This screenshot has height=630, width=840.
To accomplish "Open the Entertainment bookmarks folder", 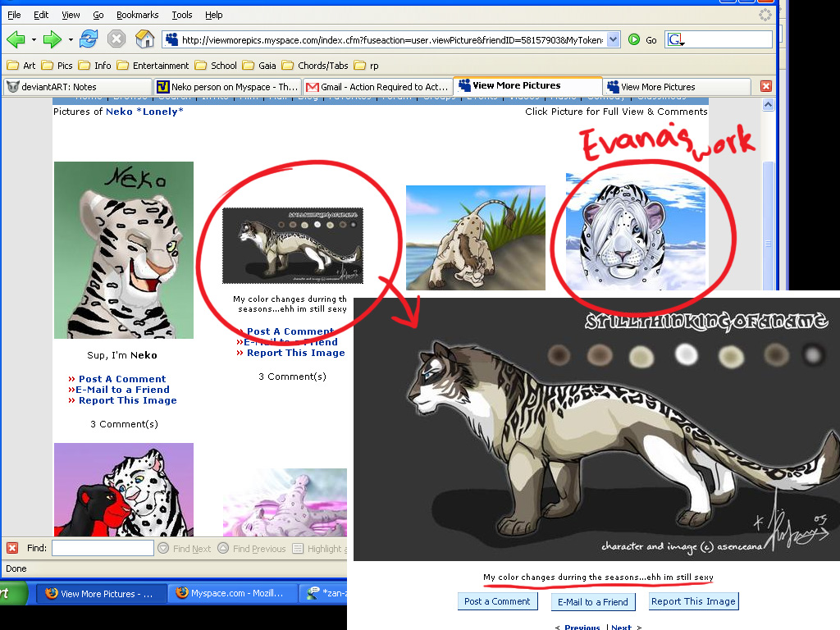I will click(153, 66).
